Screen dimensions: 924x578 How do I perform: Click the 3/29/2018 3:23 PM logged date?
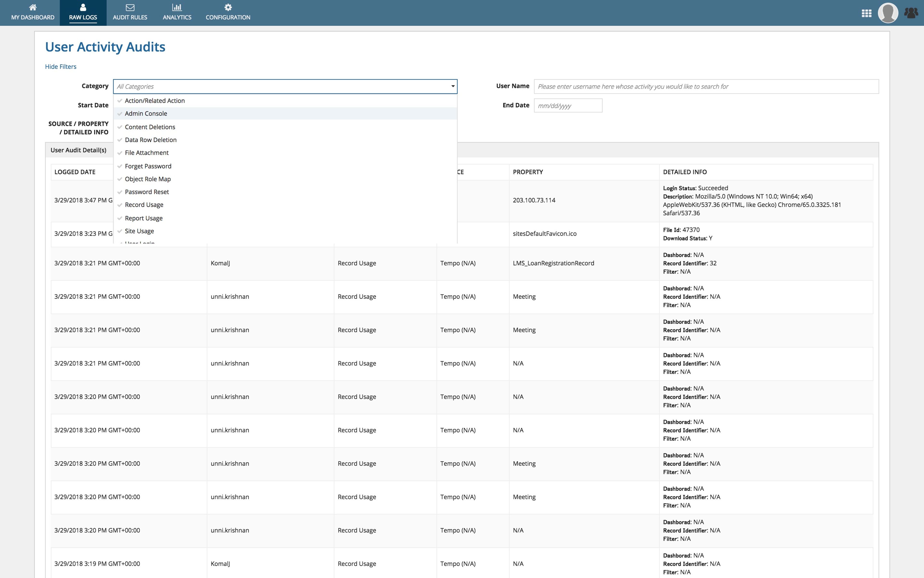[x=83, y=234]
